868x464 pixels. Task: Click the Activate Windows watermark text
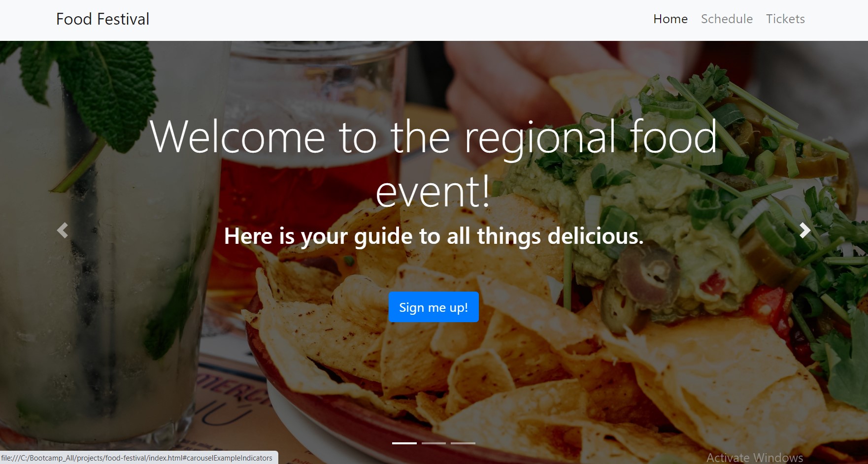coord(755,458)
